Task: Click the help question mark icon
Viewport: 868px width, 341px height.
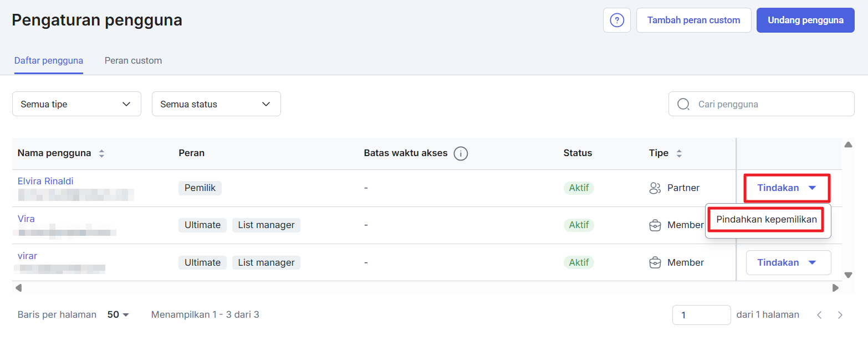Action: (616, 20)
